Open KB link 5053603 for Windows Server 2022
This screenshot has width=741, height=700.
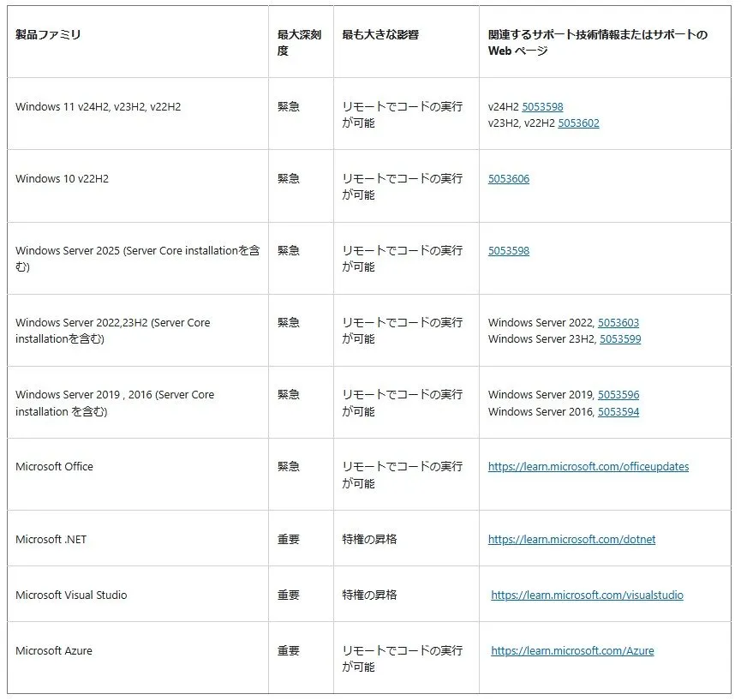[x=618, y=322]
